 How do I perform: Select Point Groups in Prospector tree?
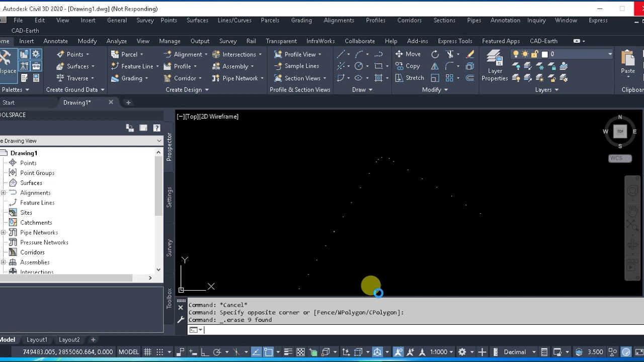37,172
